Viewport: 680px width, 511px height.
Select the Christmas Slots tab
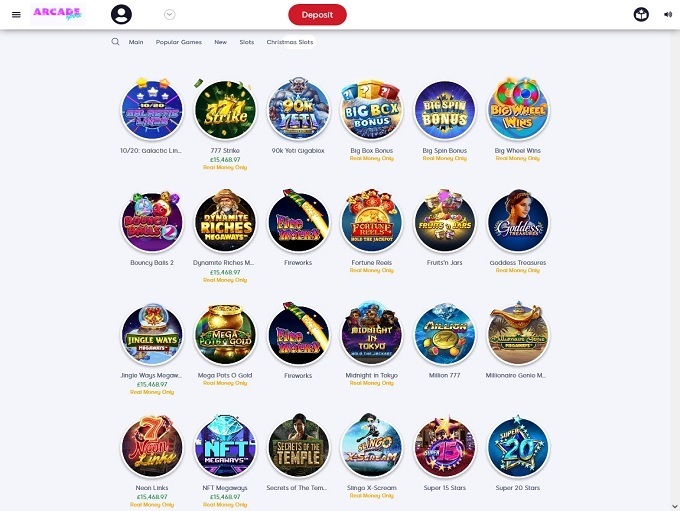[290, 42]
